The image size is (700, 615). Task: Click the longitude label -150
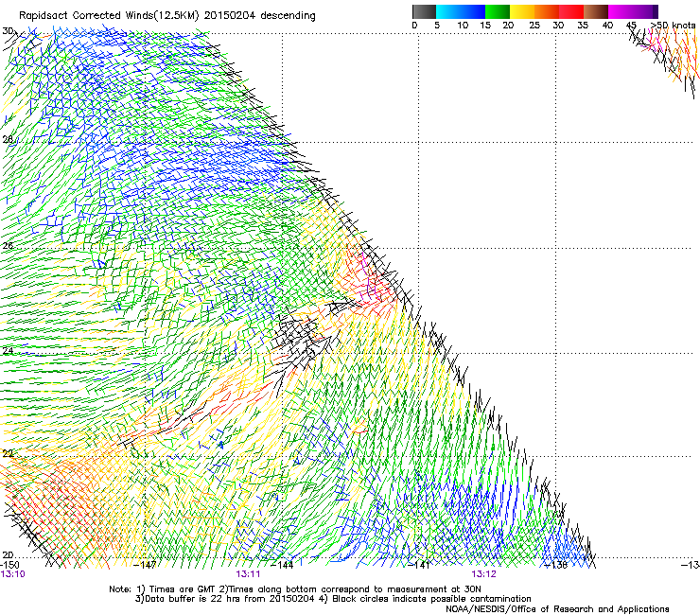(x=9, y=565)
